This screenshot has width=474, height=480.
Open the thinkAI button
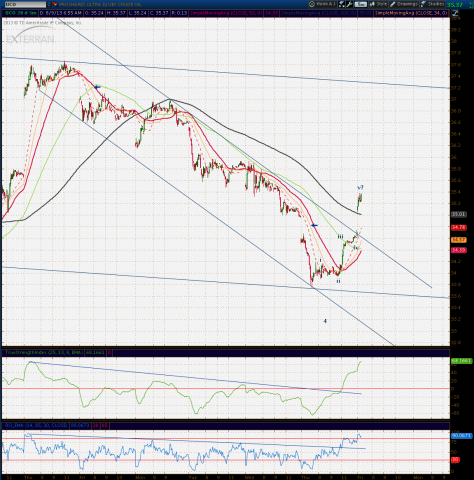(322, 4)
